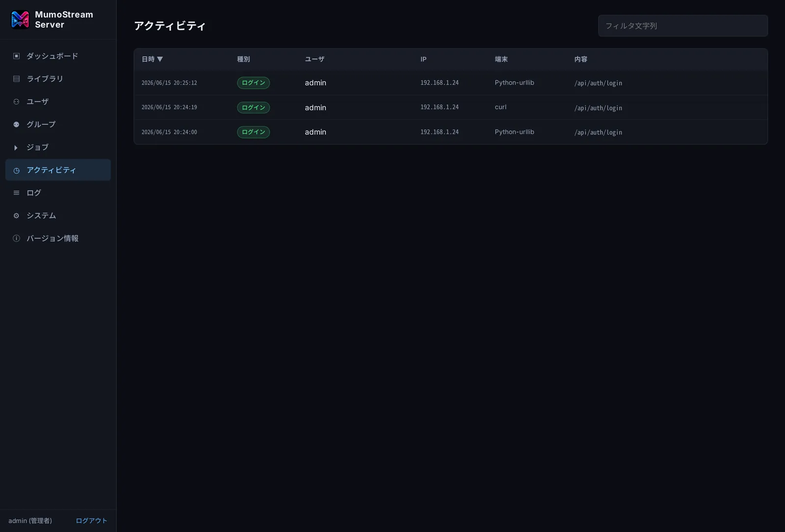The image size is (785, 532).
Task: Focus the フィルタ文字列 filter field
Action: point(683,25)
